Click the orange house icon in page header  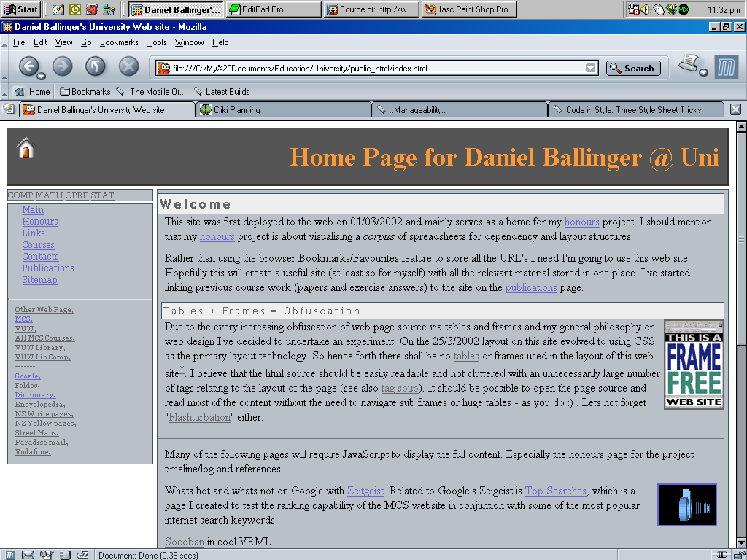coord(26,147)
